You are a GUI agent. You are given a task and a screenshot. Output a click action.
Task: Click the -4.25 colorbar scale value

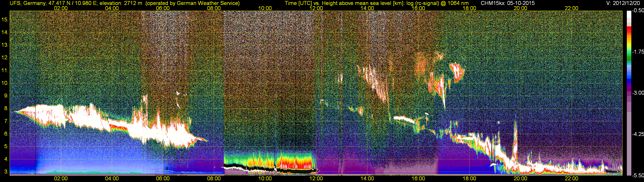point(638,134)
